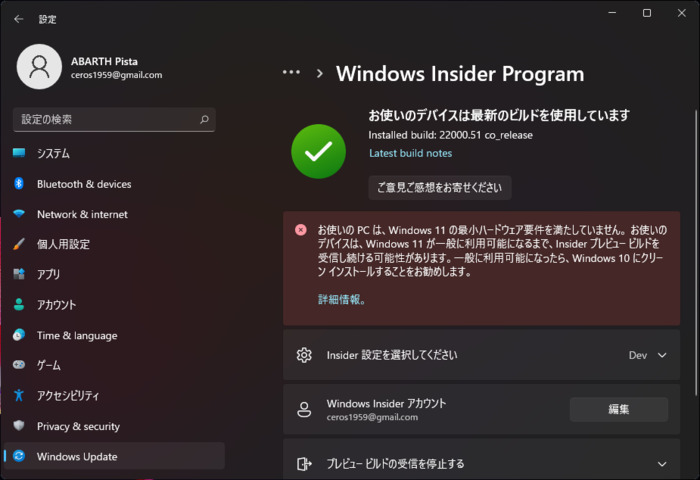
Task: Open Privacy & security text
Action: point(78,426)
